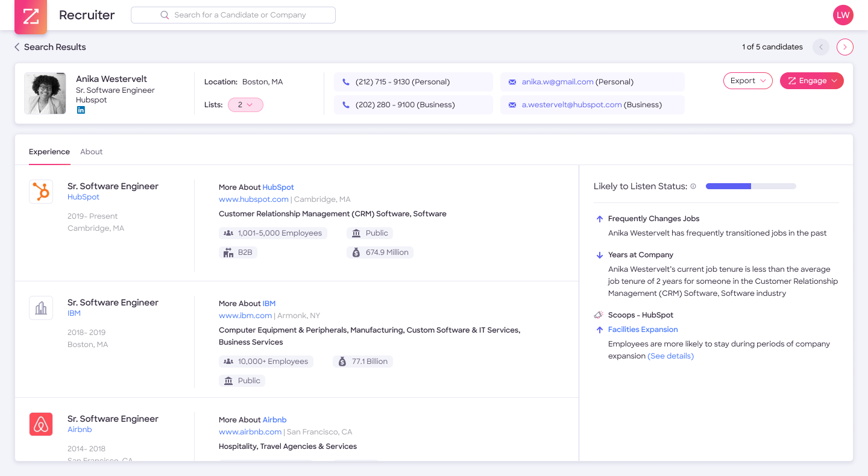The height and width of the screenshot is (476, 868).
Task: Click anika.w@gmail.com email link
Action: [x=558, y=82]
